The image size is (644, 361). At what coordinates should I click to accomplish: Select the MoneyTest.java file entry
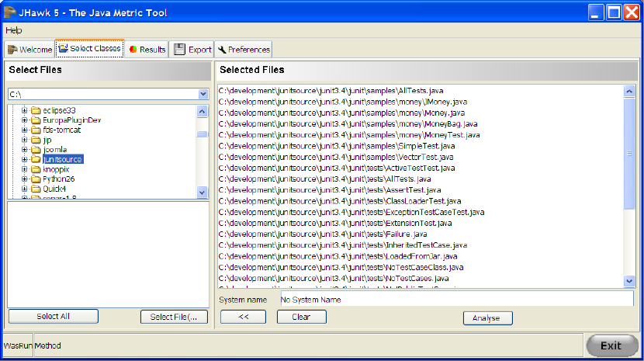coord(349,135)
